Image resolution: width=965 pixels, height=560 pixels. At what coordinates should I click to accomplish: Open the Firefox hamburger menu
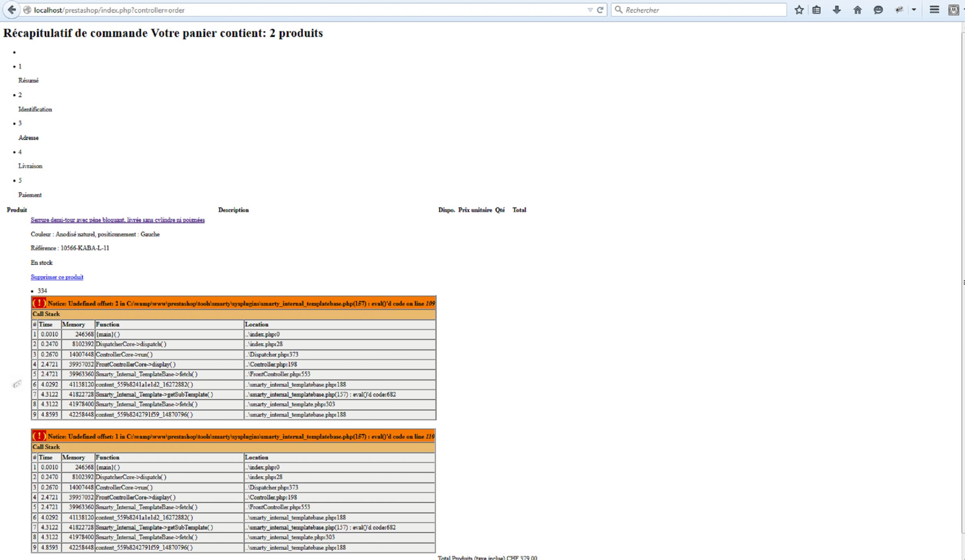pyautogui.click(x=934, y=10)
